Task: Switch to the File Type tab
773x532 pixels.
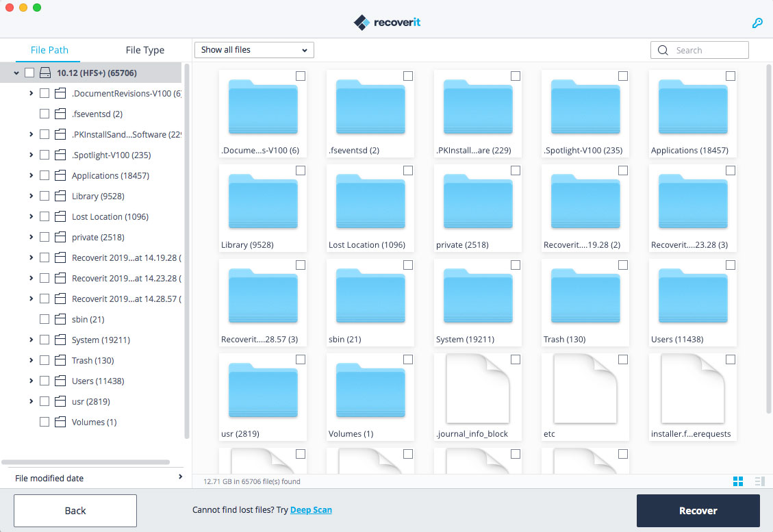Action: tap(144, 49)
